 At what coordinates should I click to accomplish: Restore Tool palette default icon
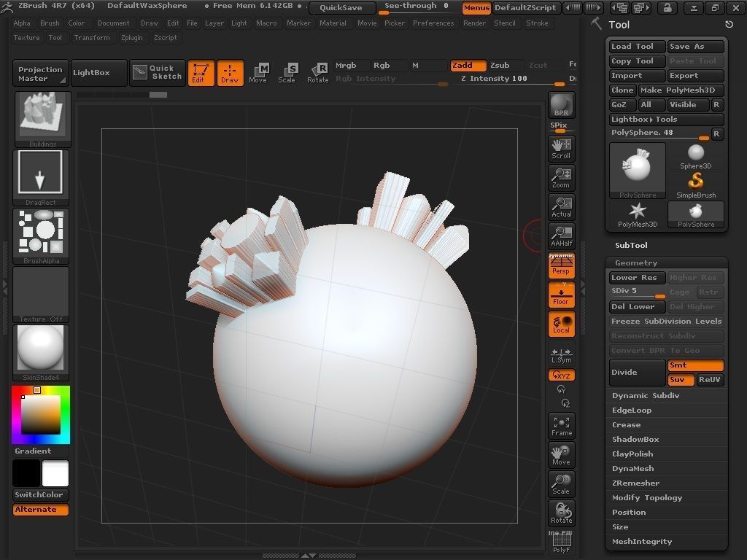(729, 24)
